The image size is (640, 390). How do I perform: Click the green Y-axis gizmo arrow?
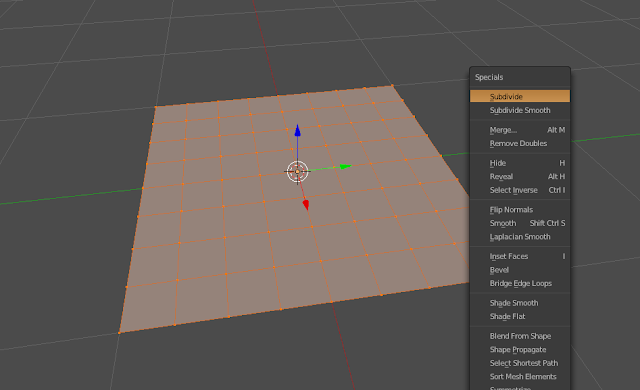click(345, 166)
